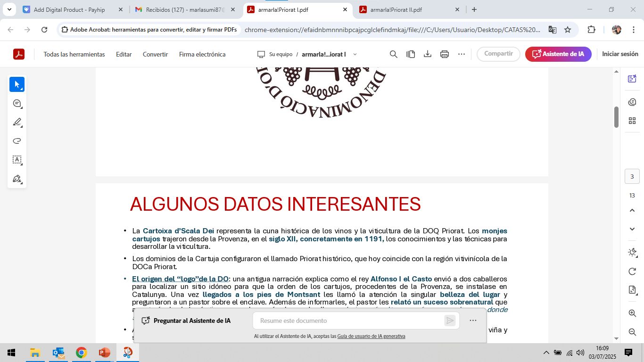Open Chrome extensions puzzle icon
Viewport: 644px width, 362px height.
coord(591,30)
